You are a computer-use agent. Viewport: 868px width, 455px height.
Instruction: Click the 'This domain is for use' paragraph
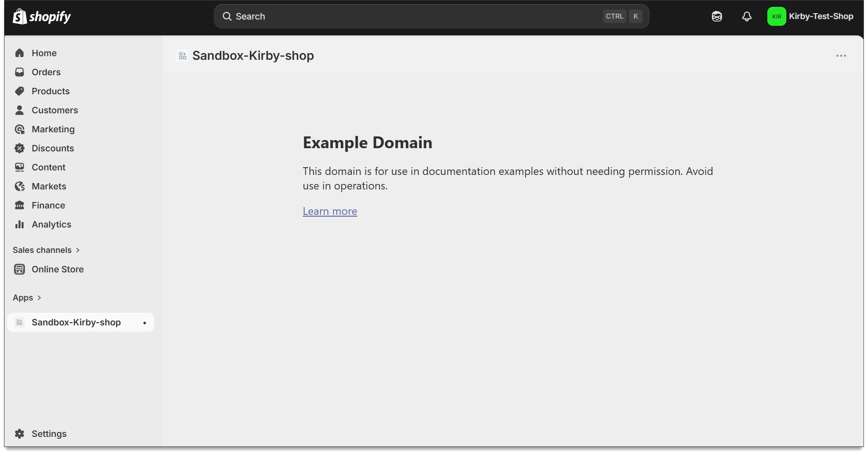point(508,179)
